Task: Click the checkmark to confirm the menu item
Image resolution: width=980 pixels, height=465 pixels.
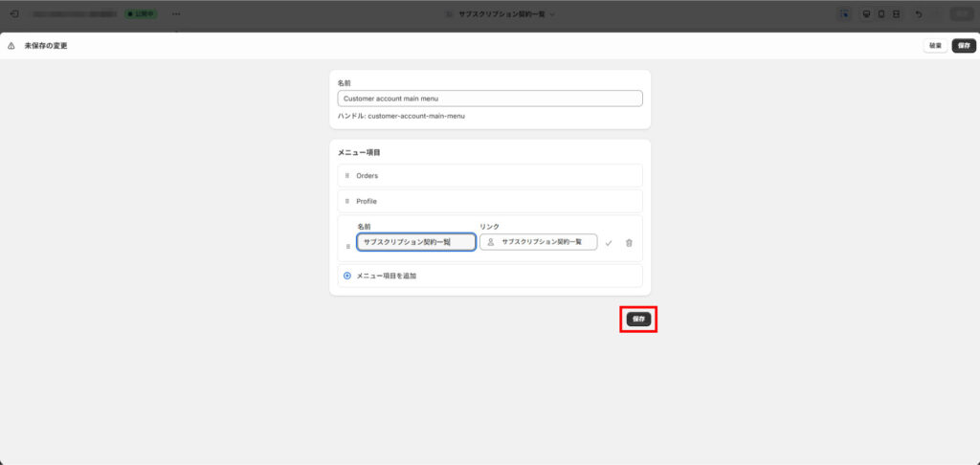Action: [x=609, y=243]
